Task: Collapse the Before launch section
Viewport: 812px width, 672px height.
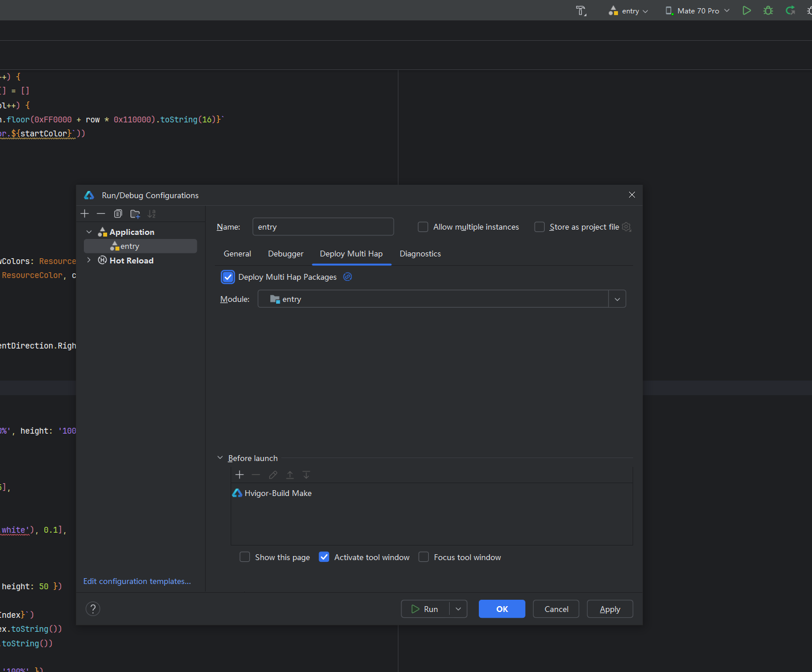Action: [220, 458]
